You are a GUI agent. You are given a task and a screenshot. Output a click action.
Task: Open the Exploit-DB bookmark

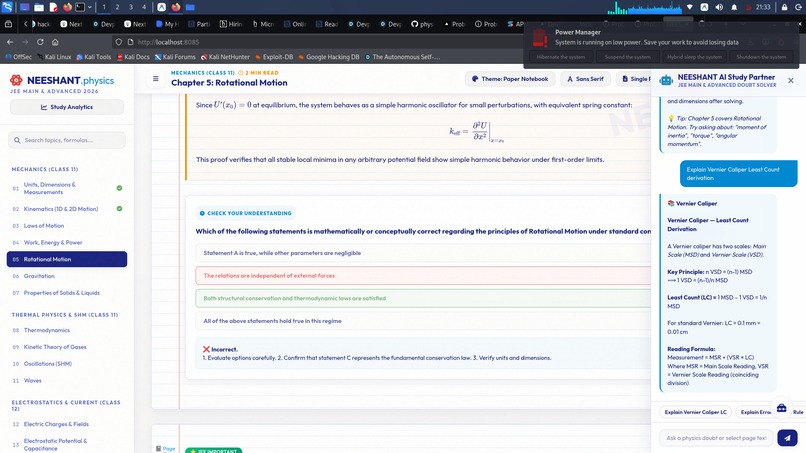point(274,57)
